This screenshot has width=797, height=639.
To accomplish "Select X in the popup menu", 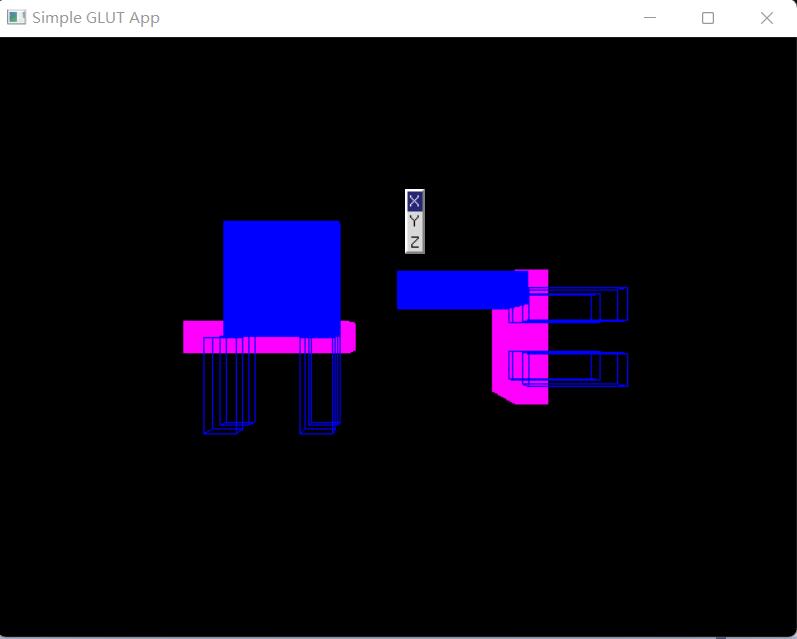I will click(415, 201).
